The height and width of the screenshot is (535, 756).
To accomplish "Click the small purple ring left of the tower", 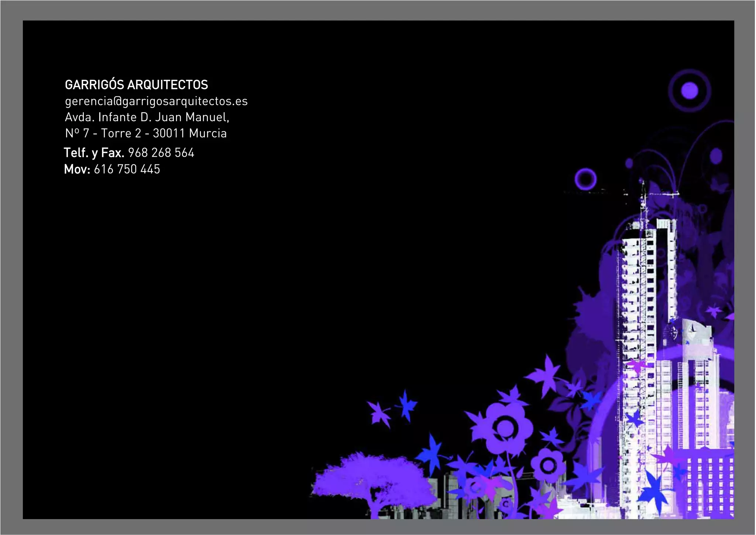I will (585, 179).
